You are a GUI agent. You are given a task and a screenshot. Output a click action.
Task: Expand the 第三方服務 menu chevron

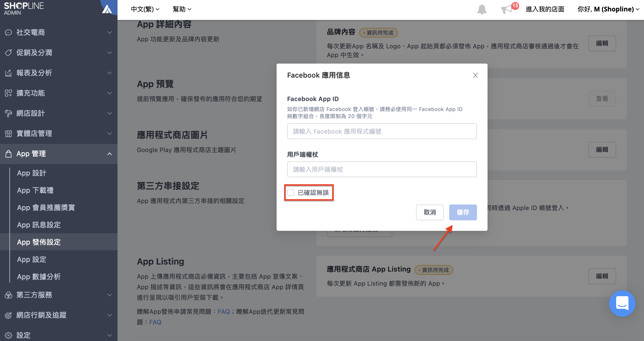[x=110, y=295]
